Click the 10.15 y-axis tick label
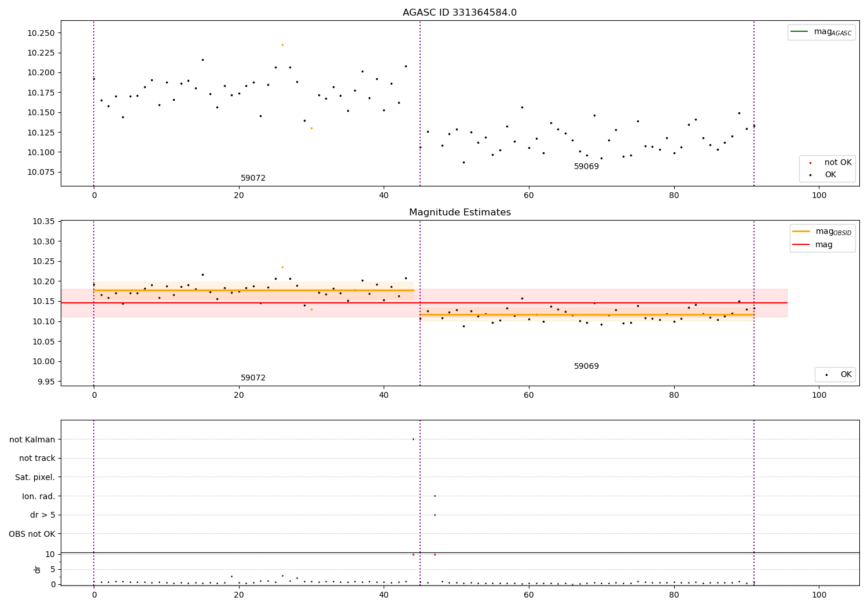This screenshot has height=608, width=868. tap(43, 301)
